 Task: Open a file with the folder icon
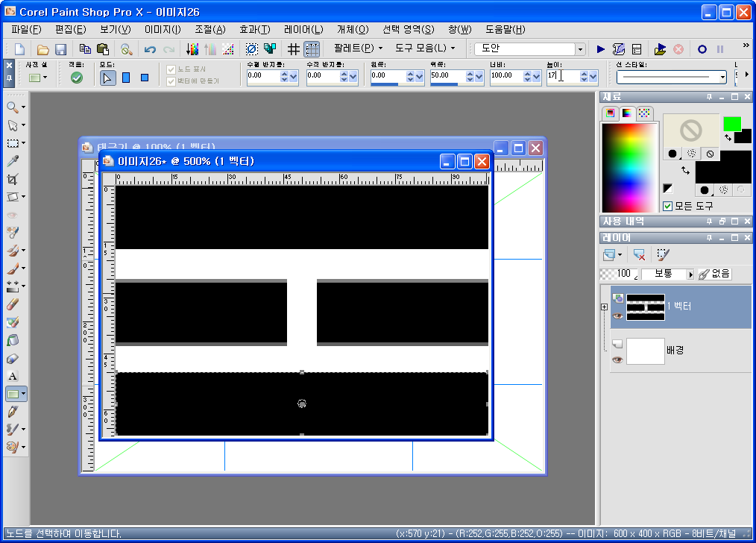[42, 48]
